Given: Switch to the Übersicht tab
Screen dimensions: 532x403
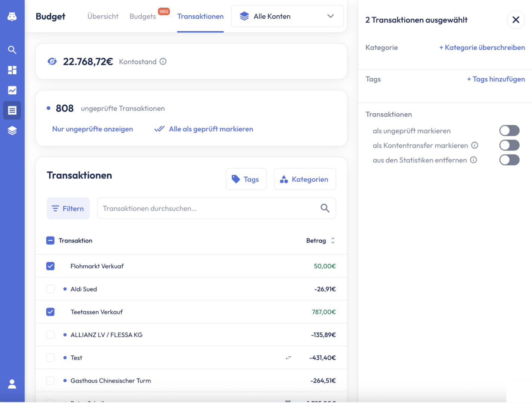Looking at the screenshot, I should coord(103,16).
